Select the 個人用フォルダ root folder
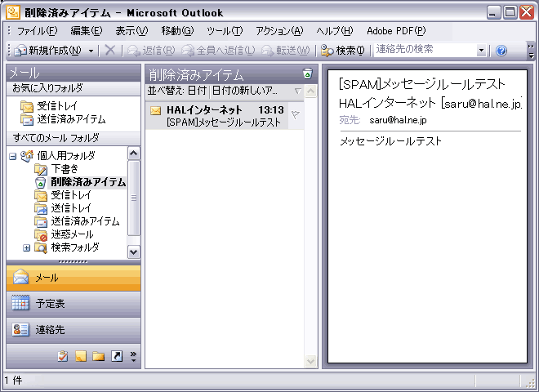Image resolution: width=539 pixels, height=392 pixels. (58, 156)
